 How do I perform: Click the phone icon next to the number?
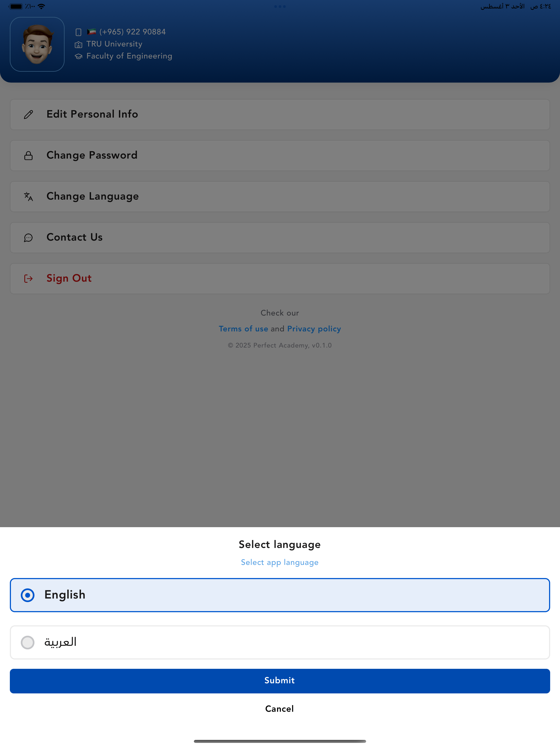coord(78,32)
